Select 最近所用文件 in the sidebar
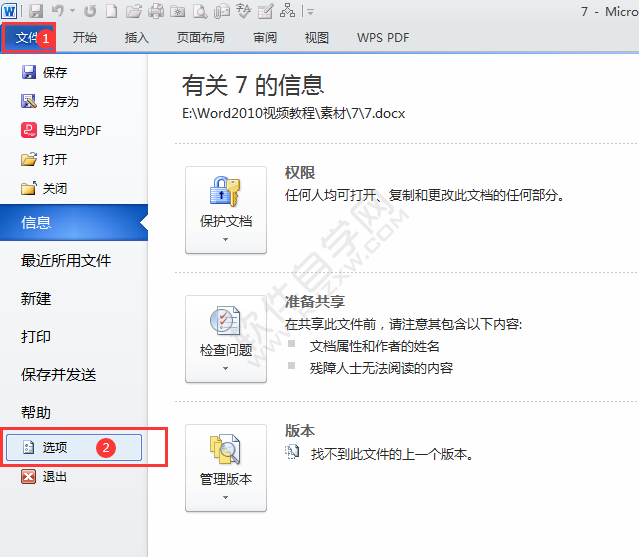Viewport: 639px width, 557px height. coord(66,260)
